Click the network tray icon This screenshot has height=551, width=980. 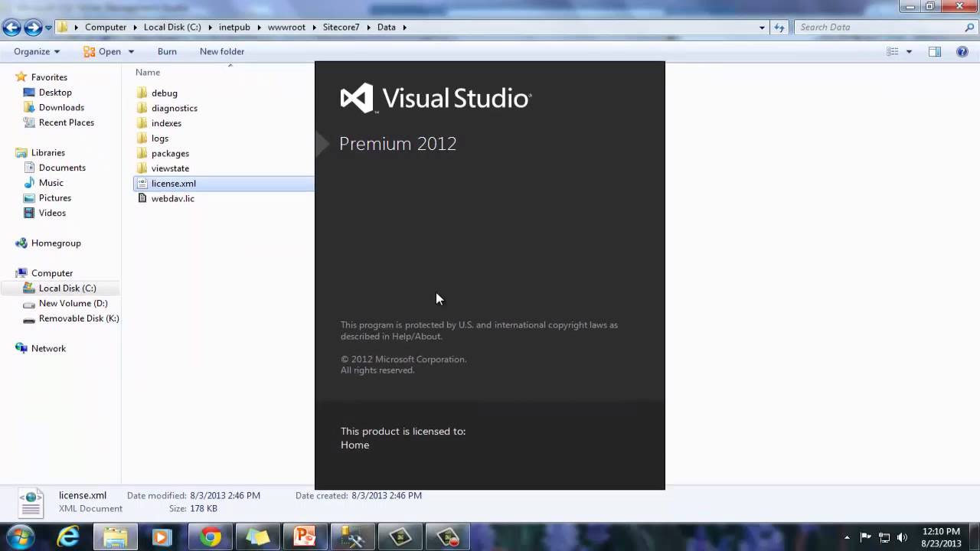tap(884, 537)
